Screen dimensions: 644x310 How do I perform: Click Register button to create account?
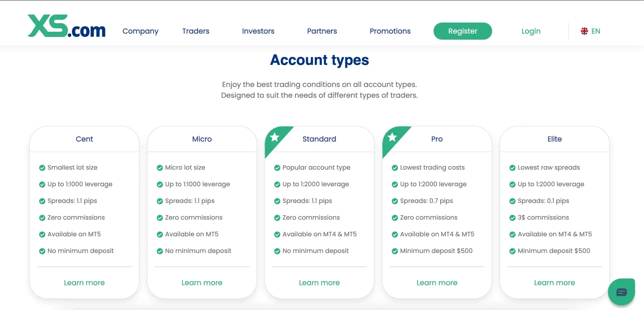coord(462,31)
